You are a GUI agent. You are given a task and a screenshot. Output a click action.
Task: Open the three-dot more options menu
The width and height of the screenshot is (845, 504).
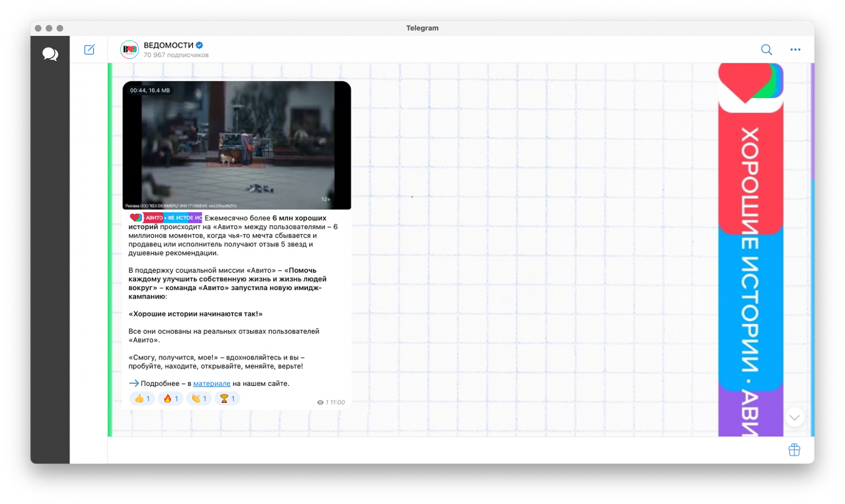point(795,50)
